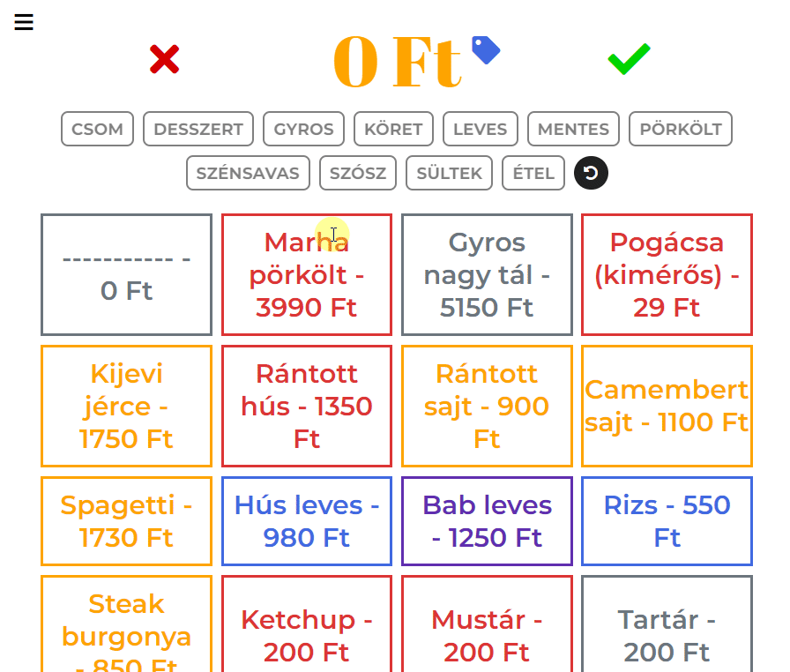Viewport: 790px width, 672px height.
Task: Open the hamburger menu
Action: tap(24, 22)
